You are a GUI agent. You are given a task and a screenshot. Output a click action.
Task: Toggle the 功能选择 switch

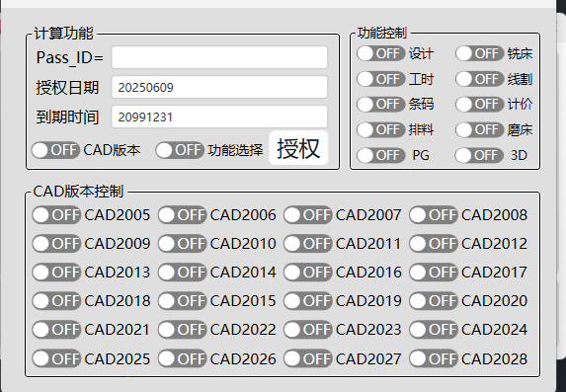pos(180,150)
